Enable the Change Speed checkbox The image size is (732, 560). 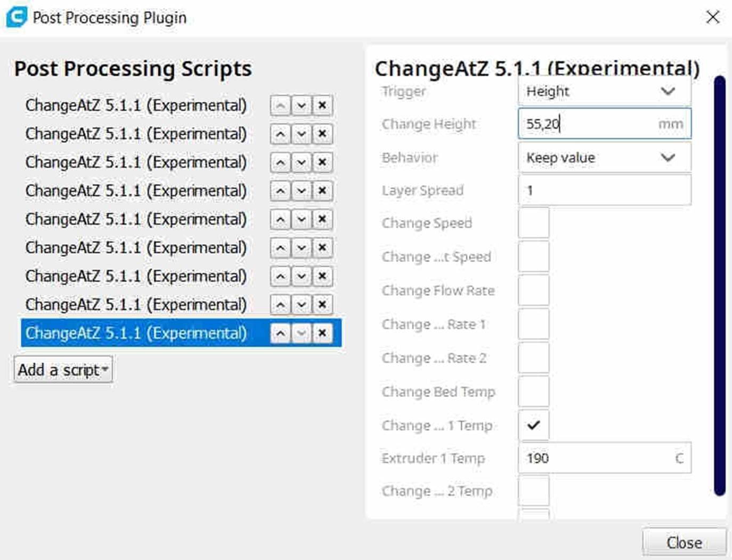(533, 223)
